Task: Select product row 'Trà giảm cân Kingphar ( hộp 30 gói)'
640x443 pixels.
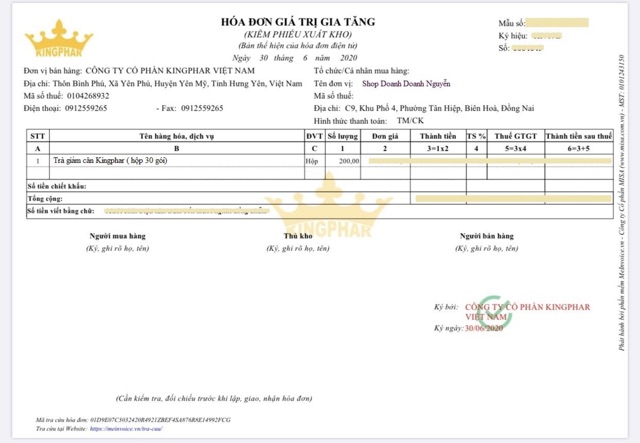Action: (x=110, y=160)
